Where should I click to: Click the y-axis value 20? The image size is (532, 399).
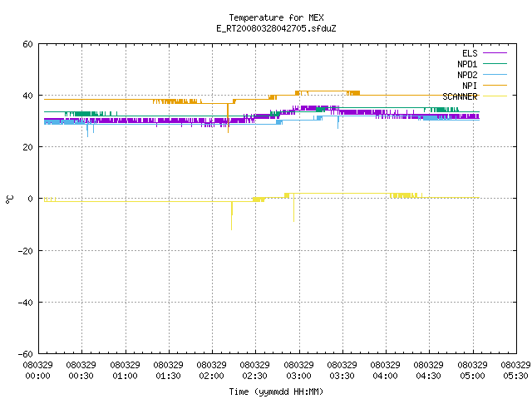(x=27, y=147)
